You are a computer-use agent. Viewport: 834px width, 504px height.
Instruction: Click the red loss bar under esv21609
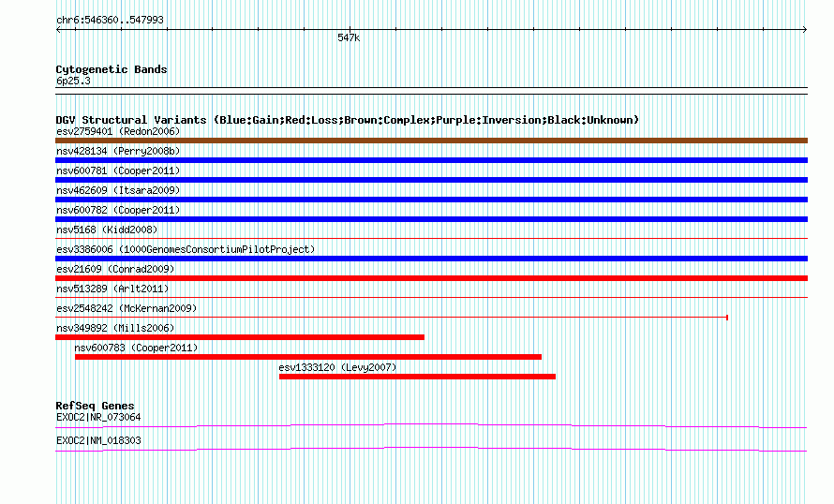(431, 278)
